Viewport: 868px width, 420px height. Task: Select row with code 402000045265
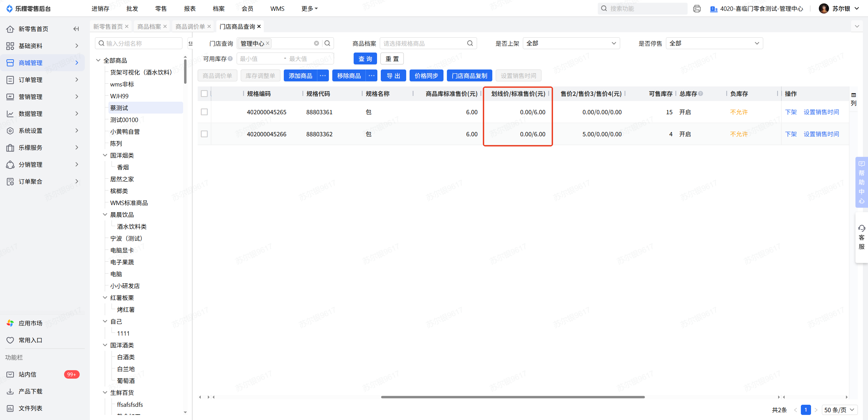tap(204, 112)
